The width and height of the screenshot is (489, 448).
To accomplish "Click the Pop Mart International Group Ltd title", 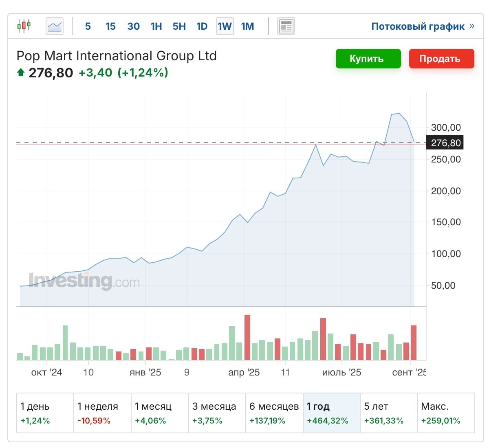I will coord(117,56).
